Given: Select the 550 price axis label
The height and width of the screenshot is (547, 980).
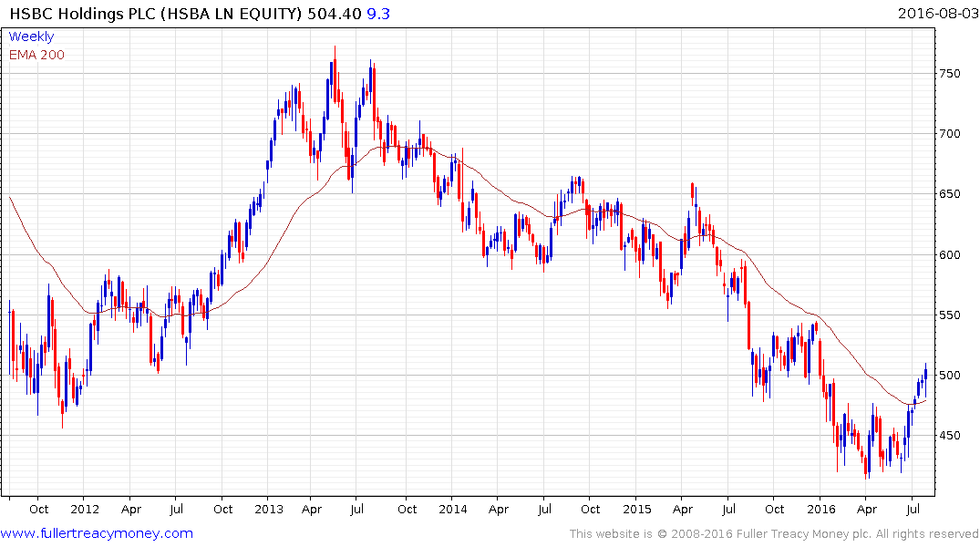Looking at the screenshot, I should pos(949,315).
